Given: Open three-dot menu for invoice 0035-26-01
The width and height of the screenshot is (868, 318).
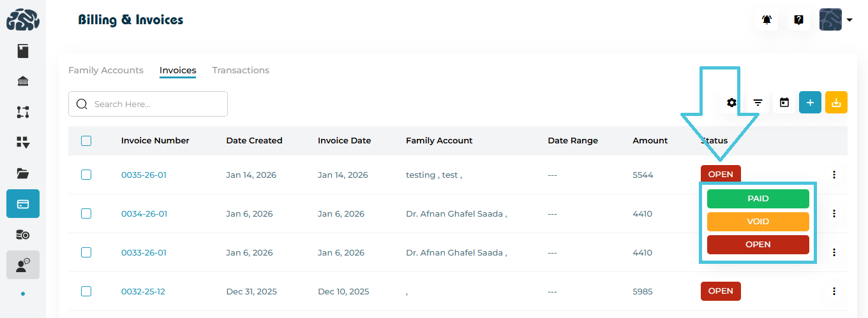Looking at the screenshot, I should point(834,175).
